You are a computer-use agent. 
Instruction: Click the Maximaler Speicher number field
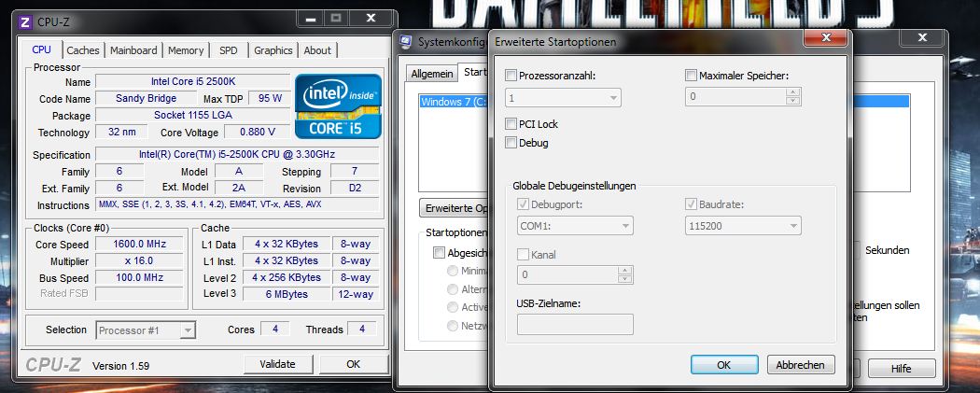(x=735, y=97)
